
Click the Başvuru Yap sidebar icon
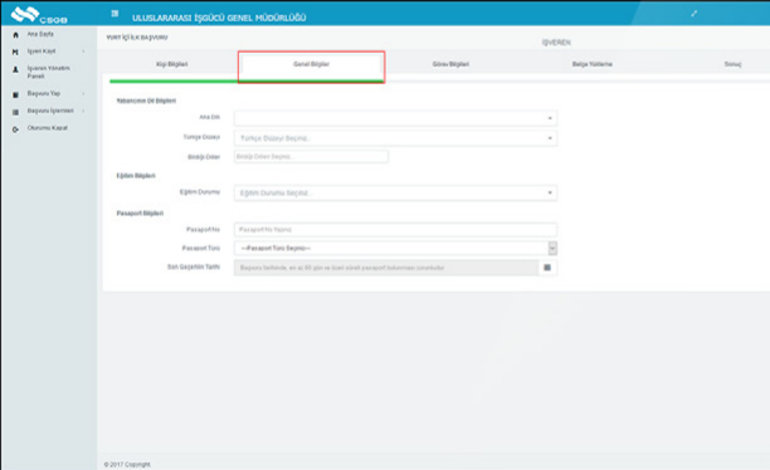coord(15,94)
